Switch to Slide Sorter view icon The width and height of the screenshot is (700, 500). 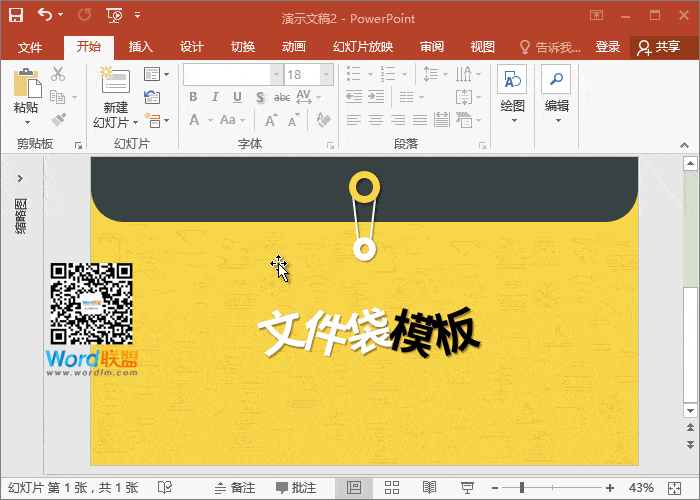pos(392,487)
